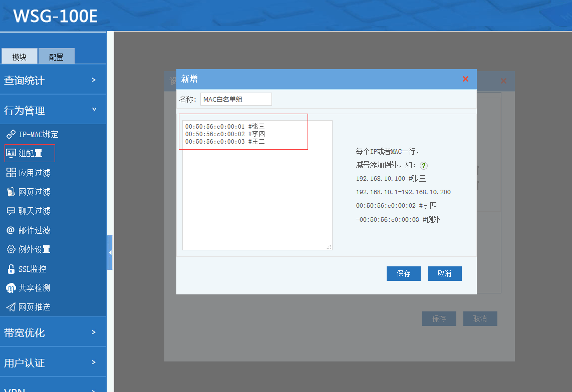
Task: Open 邮件过滤 via the @ icon
Action: [x=11, y=230]
